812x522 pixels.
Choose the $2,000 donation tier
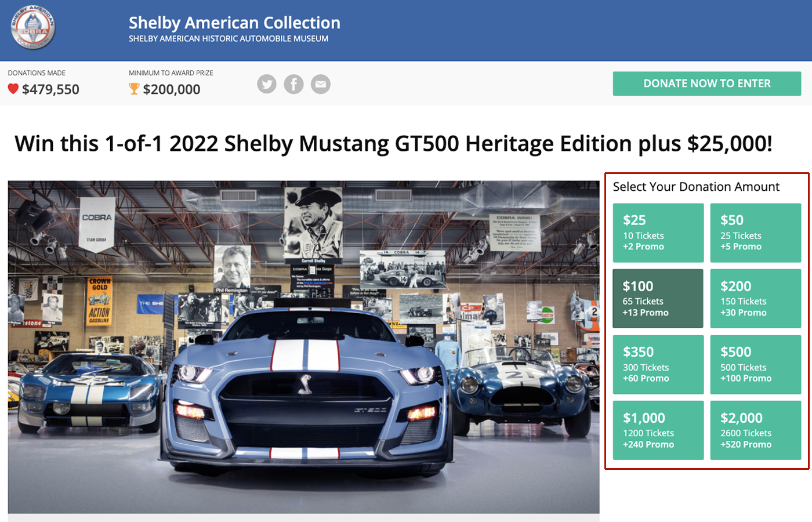pos(756,430)
